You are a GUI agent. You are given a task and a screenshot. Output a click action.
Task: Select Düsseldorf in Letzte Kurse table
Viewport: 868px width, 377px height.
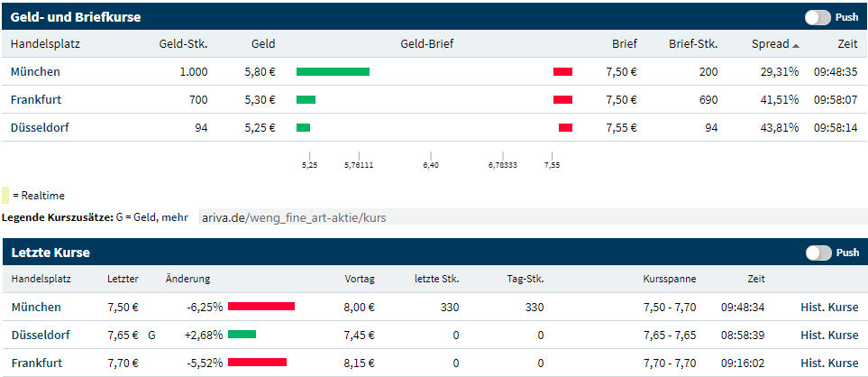[x=41, y=336]
